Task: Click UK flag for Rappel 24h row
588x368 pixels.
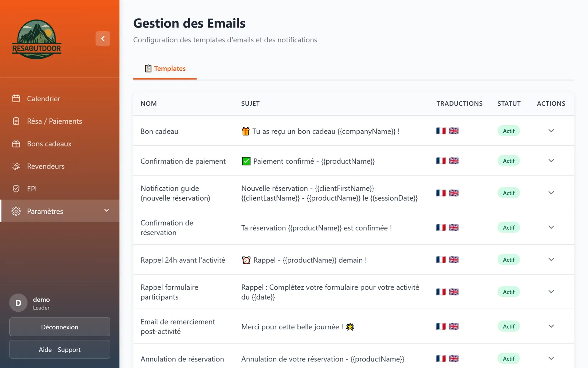Action: (x=454, y=259)
